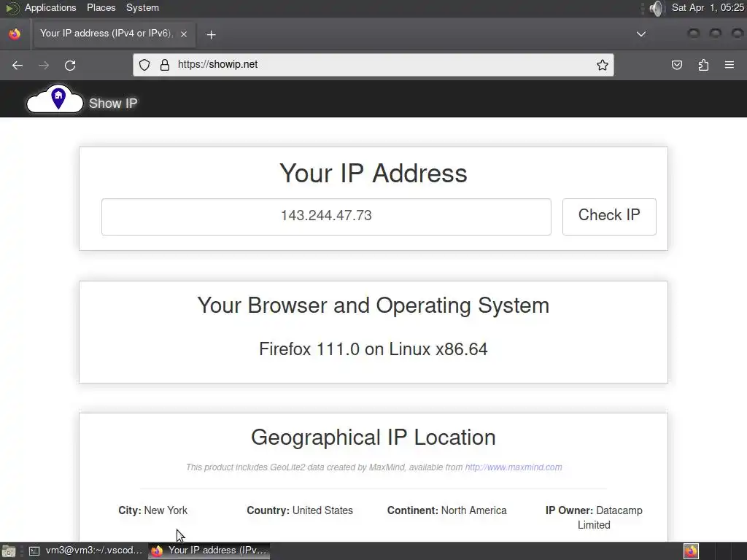
Task: Click the 'Geographical IP Location' heading
Action: [x=373, y=437]
